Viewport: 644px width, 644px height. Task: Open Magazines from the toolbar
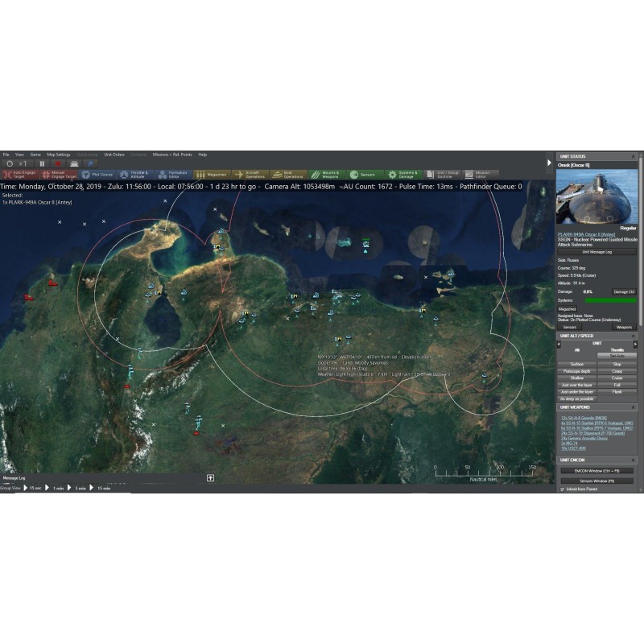click(211, 174)
